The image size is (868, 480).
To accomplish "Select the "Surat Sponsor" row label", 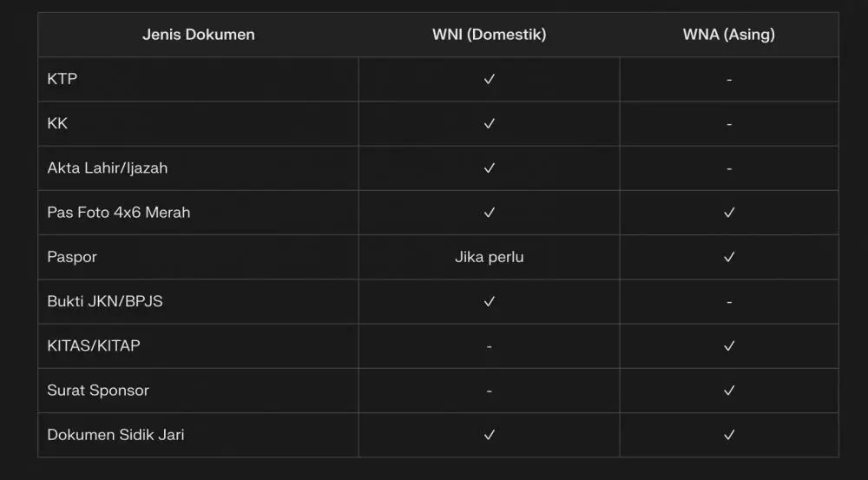I will click(98, 390).
